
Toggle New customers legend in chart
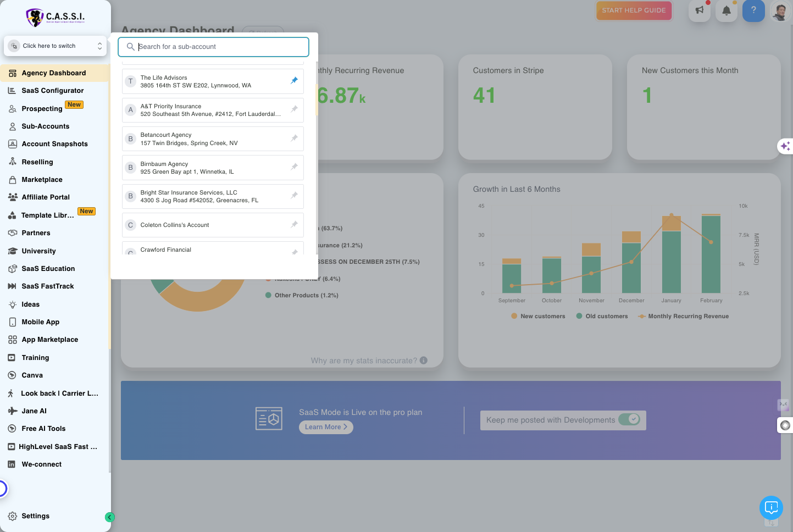(x=538, y=316)
